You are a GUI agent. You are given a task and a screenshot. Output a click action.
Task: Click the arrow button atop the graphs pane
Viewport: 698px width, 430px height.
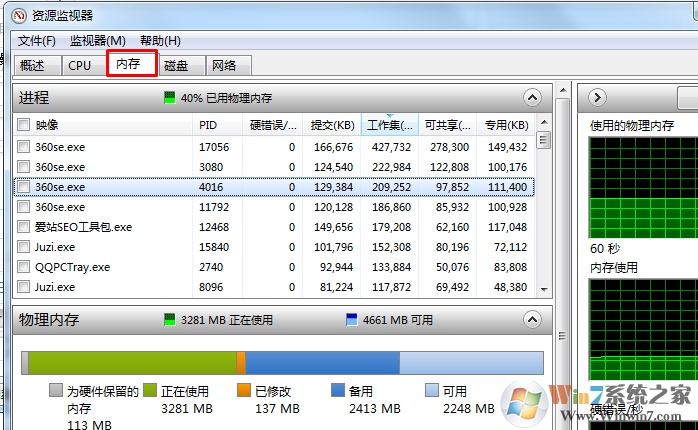[597, 97]
